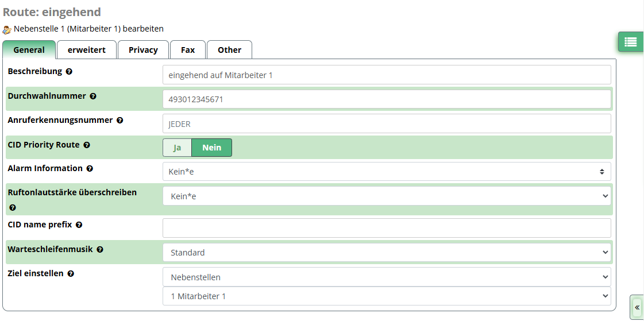
Task: Click CID name prefix help icon
Action: pos(79,225)
